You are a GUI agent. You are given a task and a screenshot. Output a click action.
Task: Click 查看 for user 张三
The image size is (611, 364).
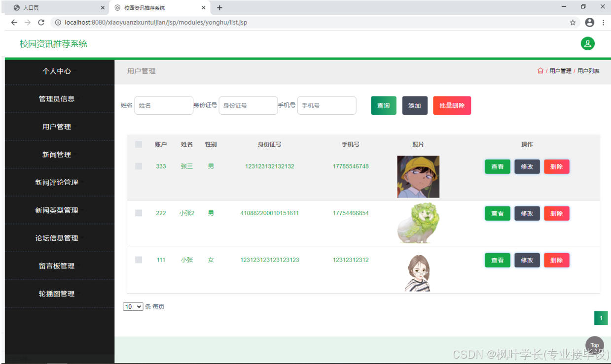pyautogui.click(x=498, y=166)
